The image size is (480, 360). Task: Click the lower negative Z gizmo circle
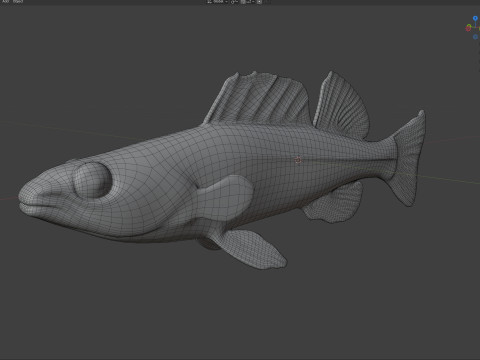click(476, 37)
